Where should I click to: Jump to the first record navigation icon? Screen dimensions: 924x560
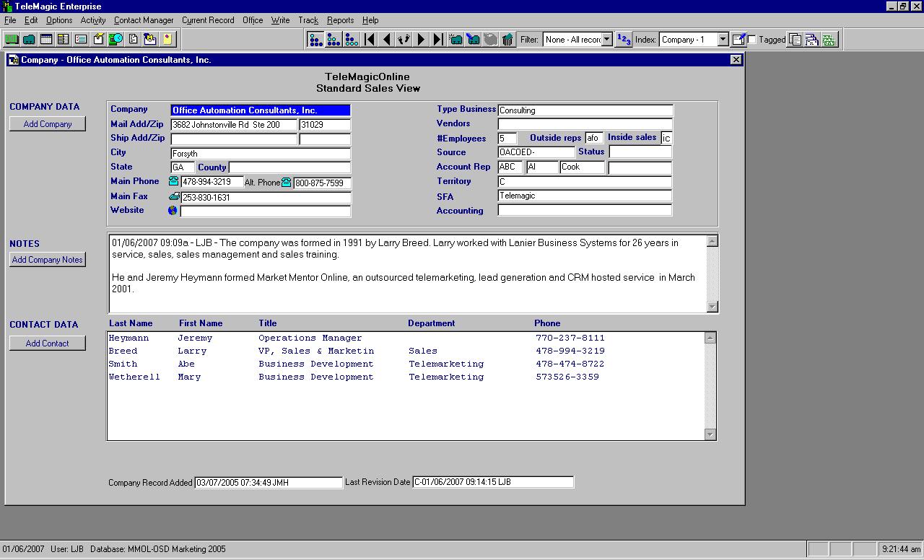(370, 39)
